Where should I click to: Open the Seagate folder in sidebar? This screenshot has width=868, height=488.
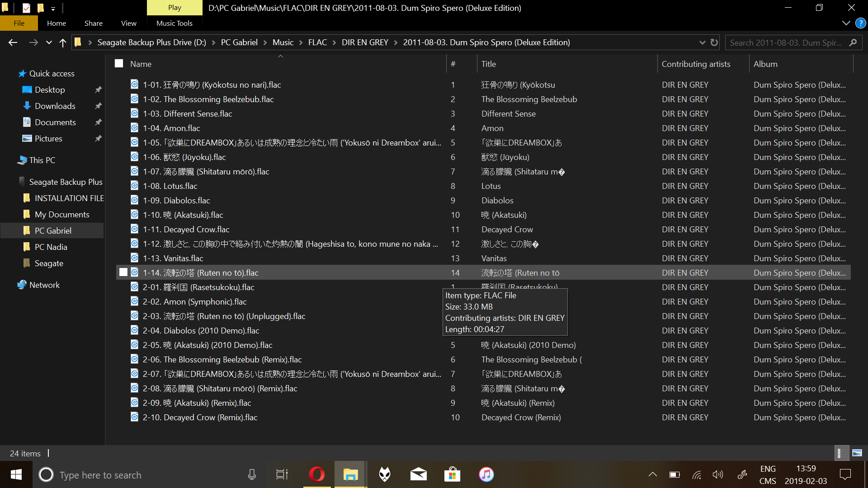[49, 263]
